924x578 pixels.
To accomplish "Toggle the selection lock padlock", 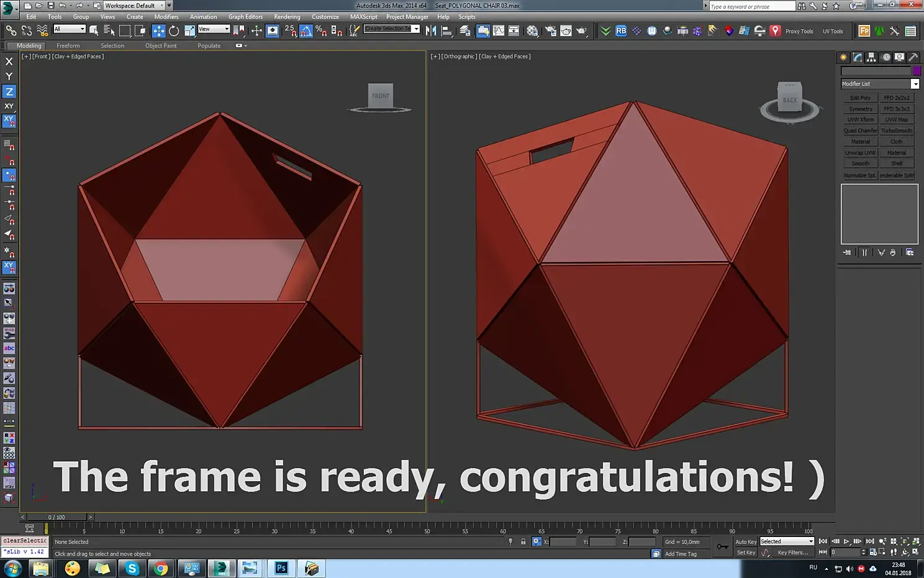I will tap(523, 541).
